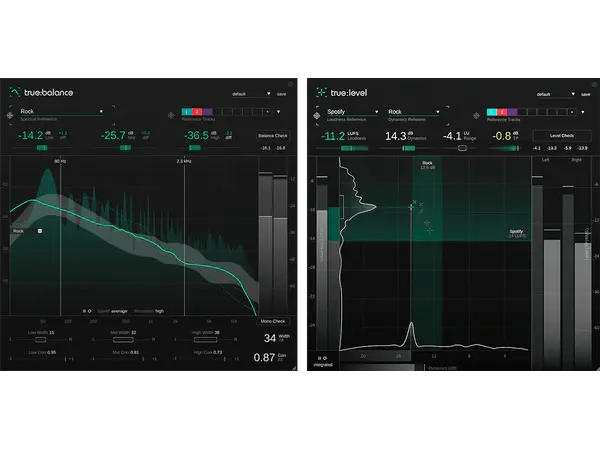Add a reference track in true:balance with the plus slot

pos(267,112)
